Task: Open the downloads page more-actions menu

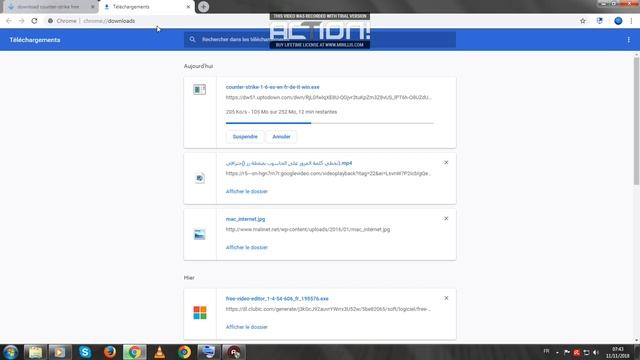Action: point(629,40)
